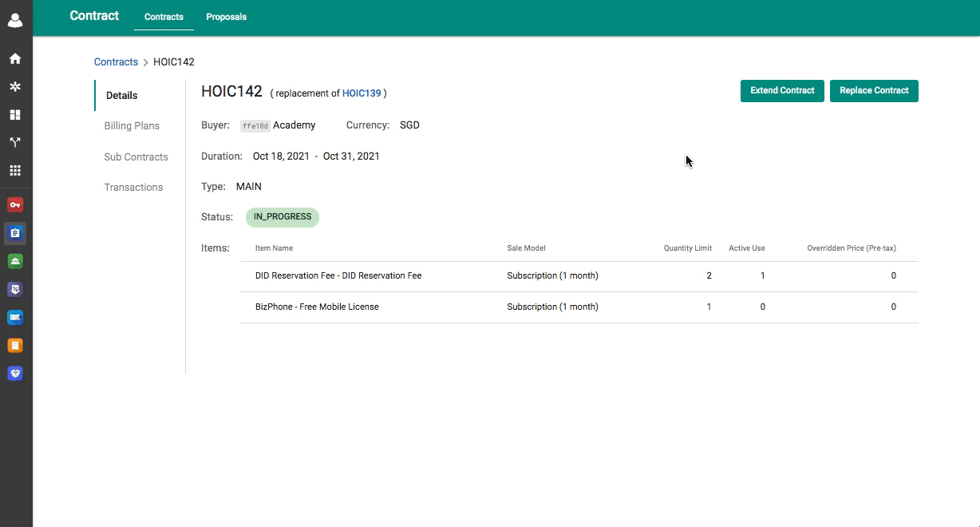Click the HOIC142 breadcrumb text
Viewport: 980px width, 527px height.
pos(174,61)
